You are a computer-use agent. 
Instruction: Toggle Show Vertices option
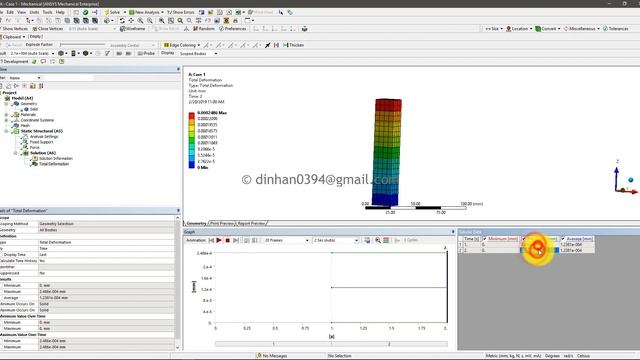click(14, 29)
